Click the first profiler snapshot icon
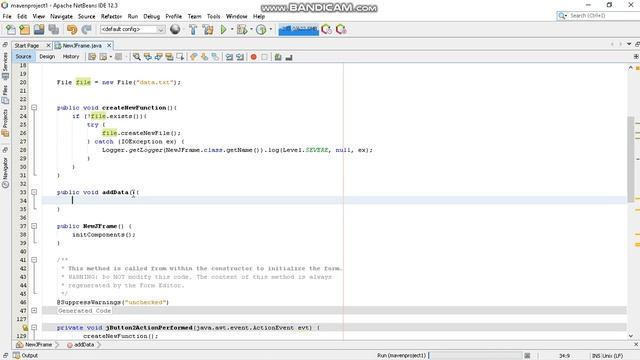Viewport: 640px width, 360px height. [327, 29]
